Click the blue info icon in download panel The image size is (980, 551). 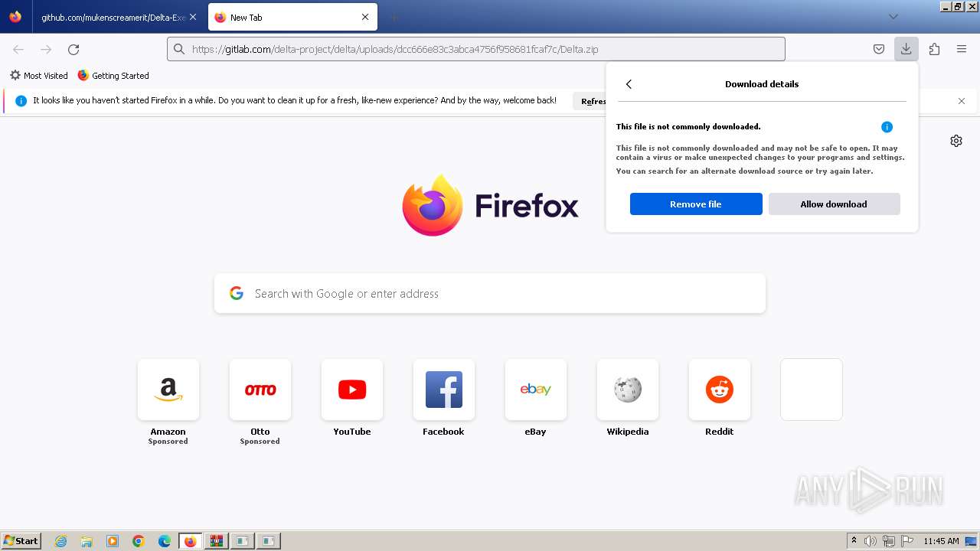pos(887,127)
